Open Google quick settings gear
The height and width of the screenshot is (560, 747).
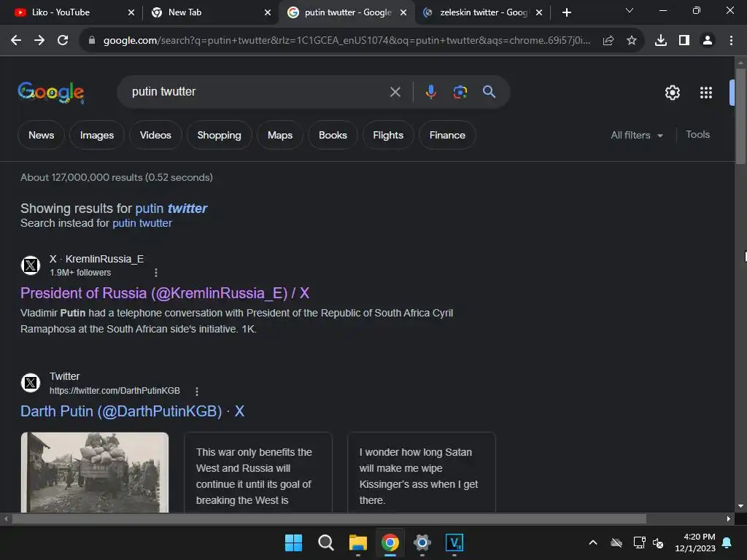(x=672, y=93)
